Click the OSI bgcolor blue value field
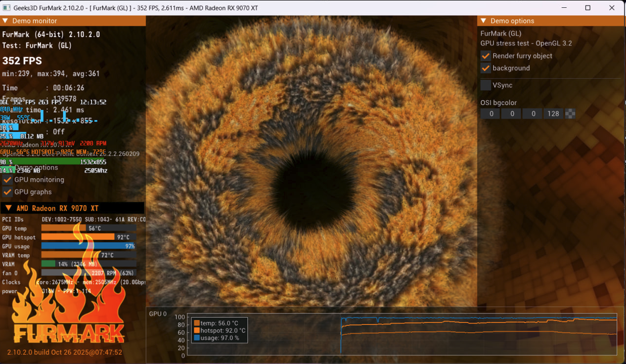 [x=533, y=114]
